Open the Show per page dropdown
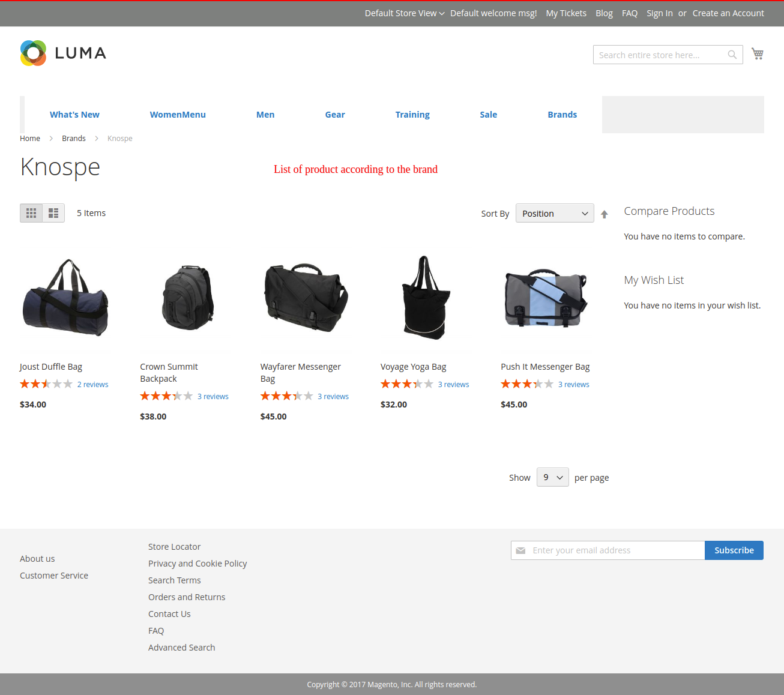The width and height of the screenshot is (784, 695). click(552, 478)
